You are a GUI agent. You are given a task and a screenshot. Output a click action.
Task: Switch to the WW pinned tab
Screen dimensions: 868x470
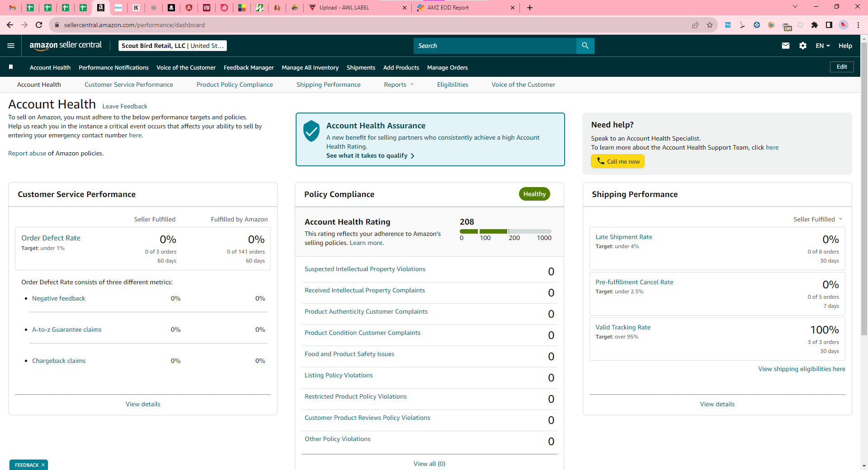tap(207, 8)
